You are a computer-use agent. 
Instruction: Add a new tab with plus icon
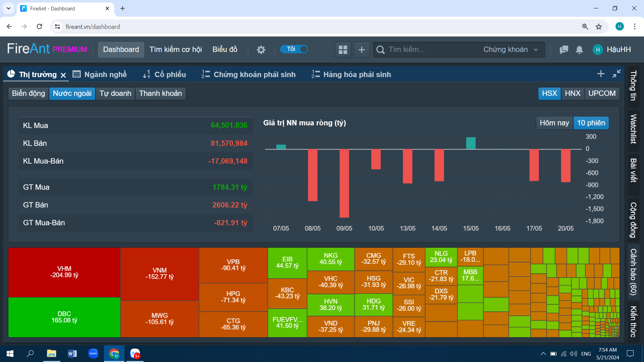point(601,74)
